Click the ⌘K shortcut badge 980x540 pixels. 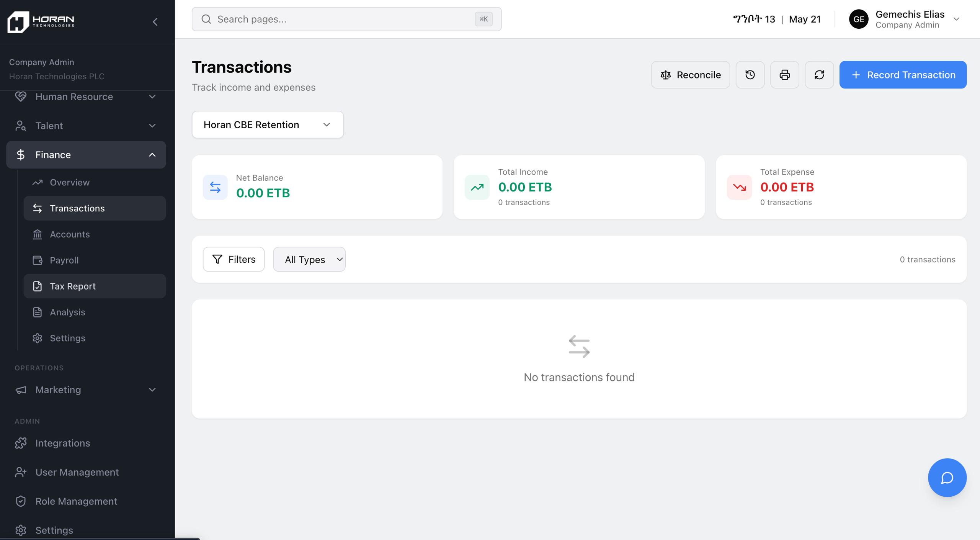tap(483, 19)
